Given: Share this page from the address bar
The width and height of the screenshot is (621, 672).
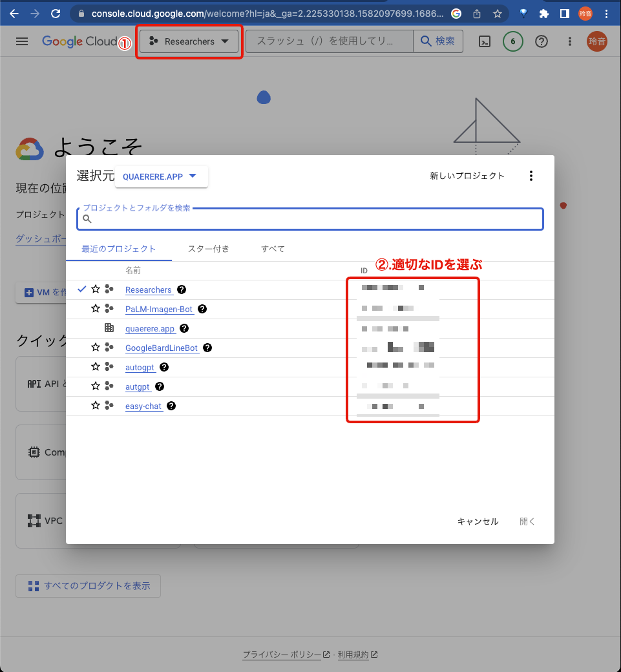Looking at the screenshot, I should [477, 14].
